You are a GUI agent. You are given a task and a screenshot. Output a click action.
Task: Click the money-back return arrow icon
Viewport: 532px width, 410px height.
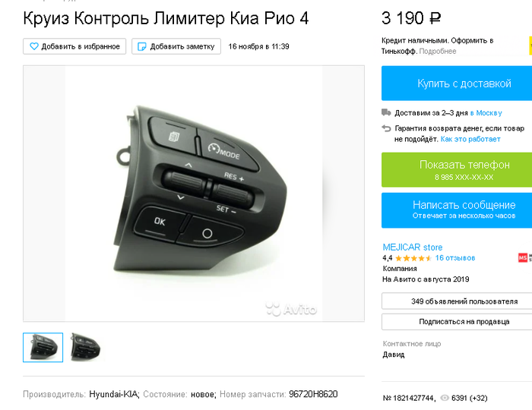pyautogui.click(x=386, y=128)
